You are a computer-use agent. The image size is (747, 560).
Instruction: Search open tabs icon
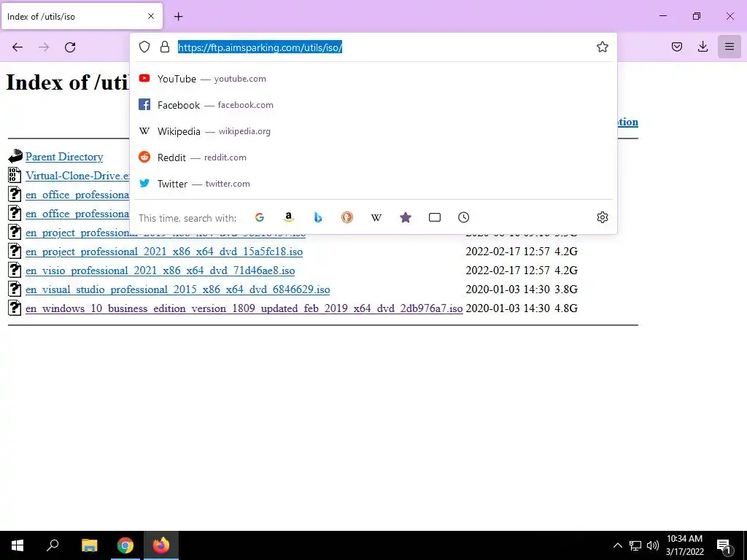[x=435, y=217]
